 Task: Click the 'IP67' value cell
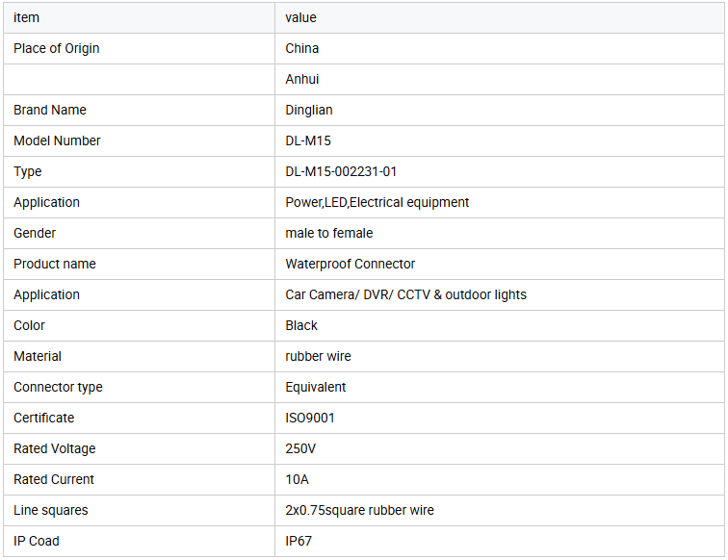[299, 541]
